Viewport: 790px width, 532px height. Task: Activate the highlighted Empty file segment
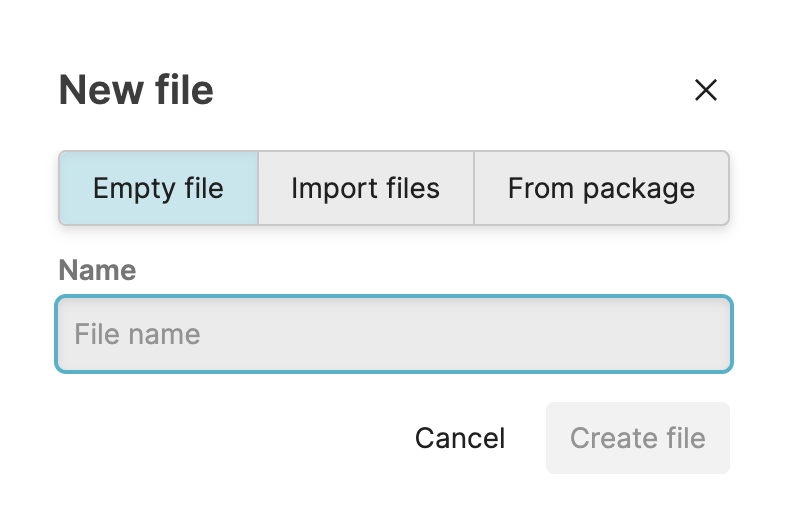click(159, 188)
